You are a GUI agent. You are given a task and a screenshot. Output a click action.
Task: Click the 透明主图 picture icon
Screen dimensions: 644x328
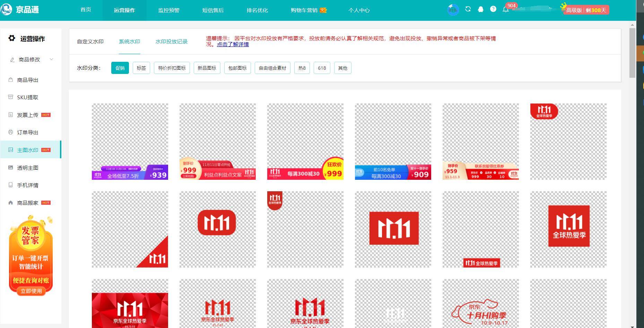click(x=10, y=168)
